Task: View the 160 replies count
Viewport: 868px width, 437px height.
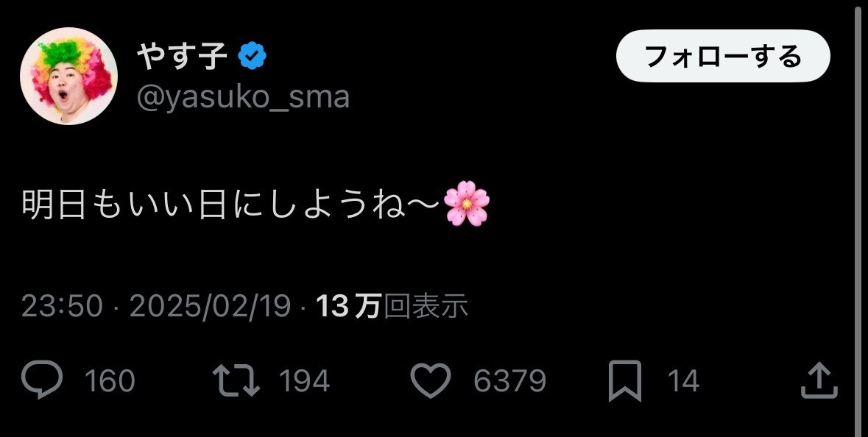Action: click(x=110, y=380)
